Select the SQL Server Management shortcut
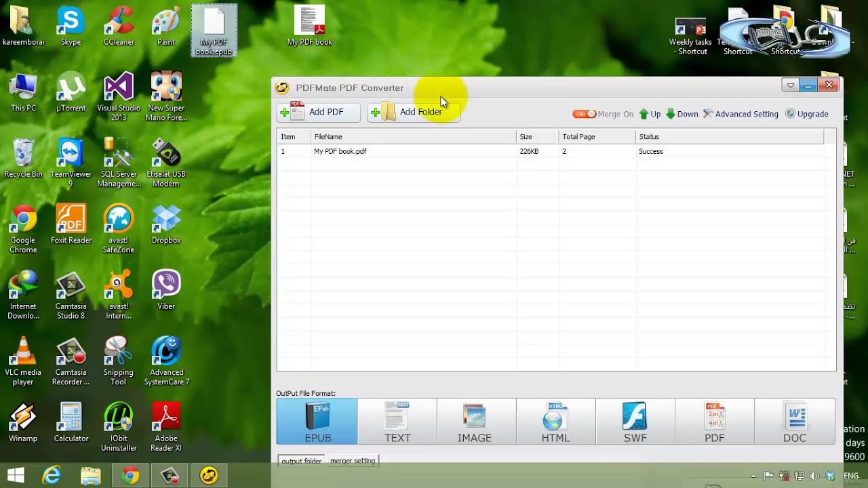868x488 pixels. 119,163
